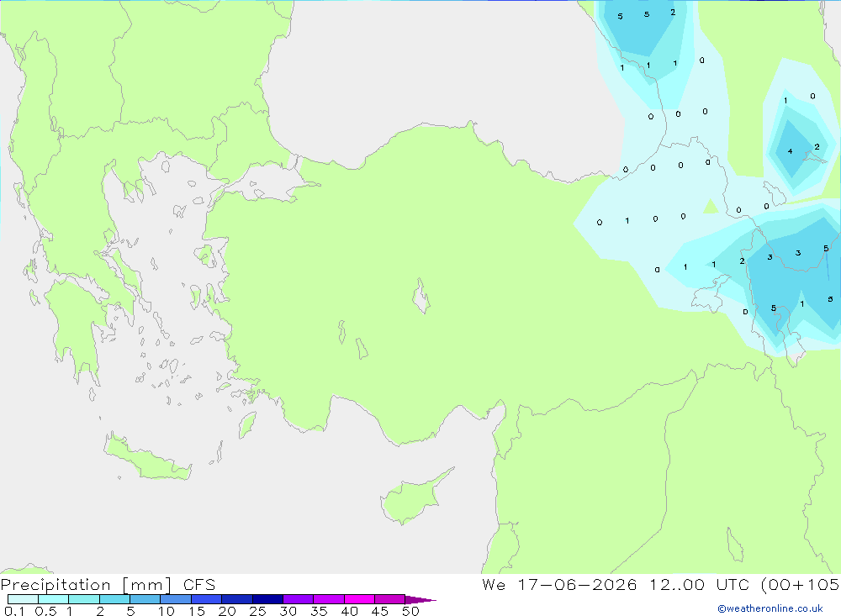Click the '45' legend scale label

click(x=380, y=611)
